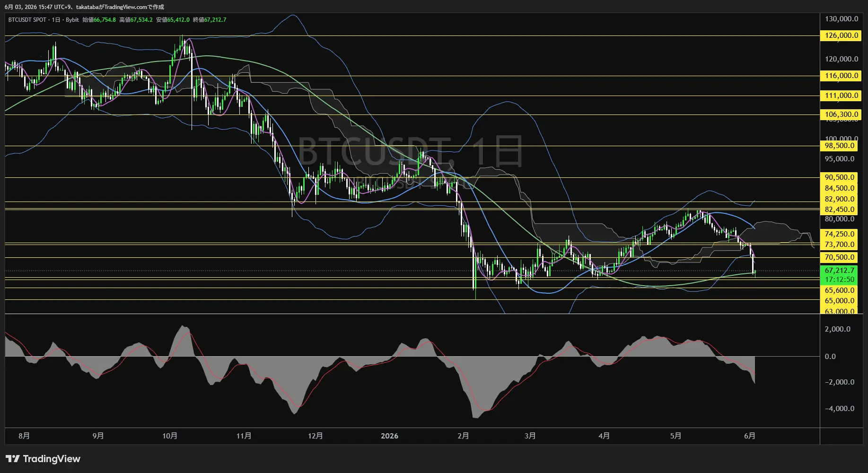Click the 120,000.0 price axis tick

click(x=842, y=59)
